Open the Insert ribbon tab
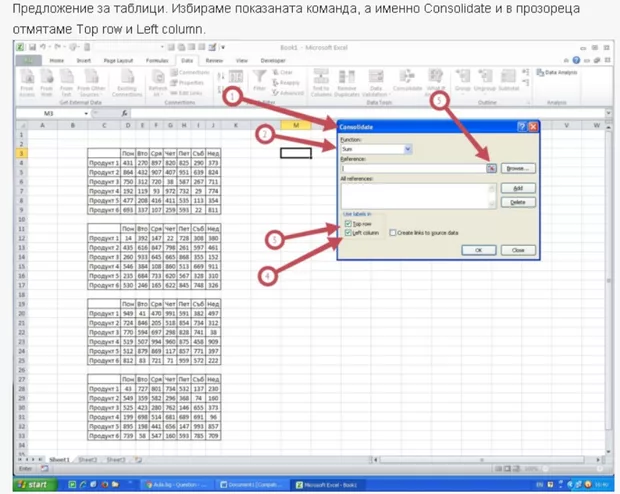620x494 pixels. coord(83,61)
